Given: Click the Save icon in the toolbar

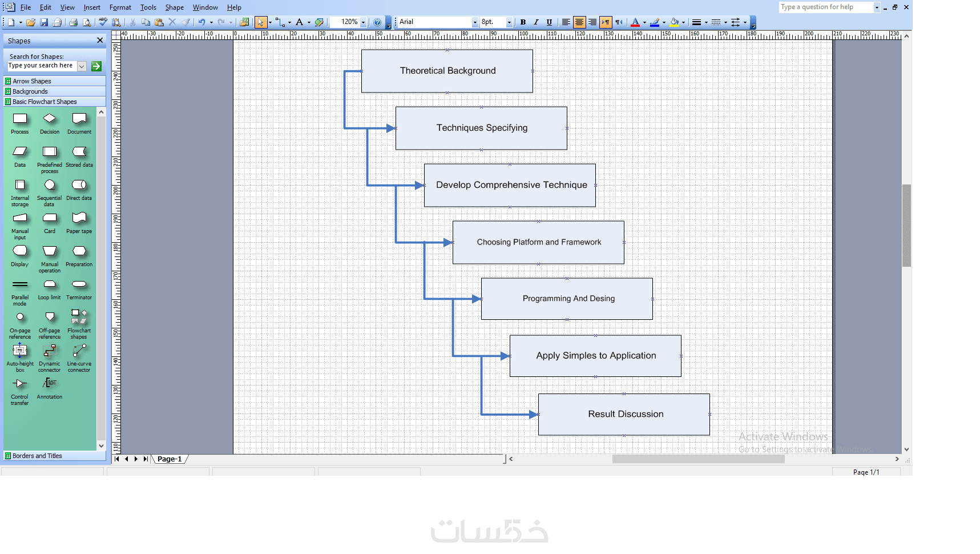Looking at the screenshot, I should tap(44, 22).
